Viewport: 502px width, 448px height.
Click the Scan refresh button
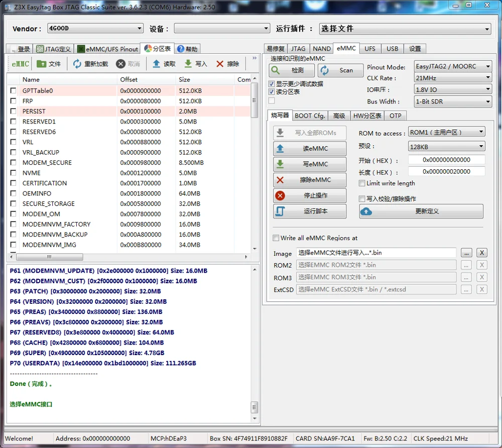tap(341, 70)
